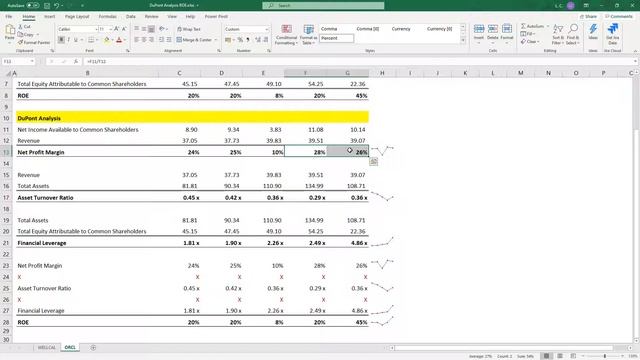Open the File menu
Viewport: 640px width, 360px height.
click(x=9, y=17)
